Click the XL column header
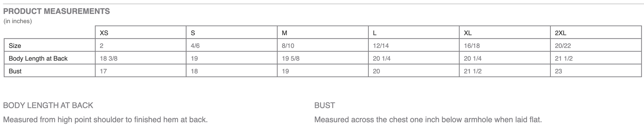 (x=468, y=33)
